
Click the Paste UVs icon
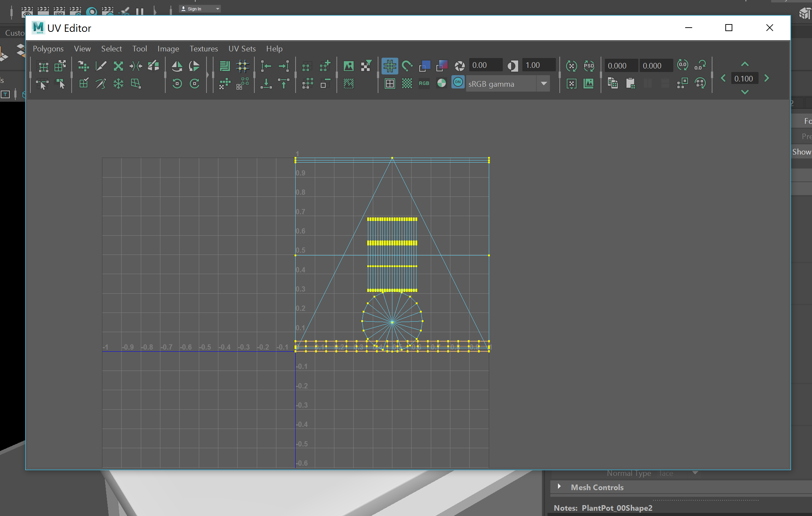(x=630, y=83)
